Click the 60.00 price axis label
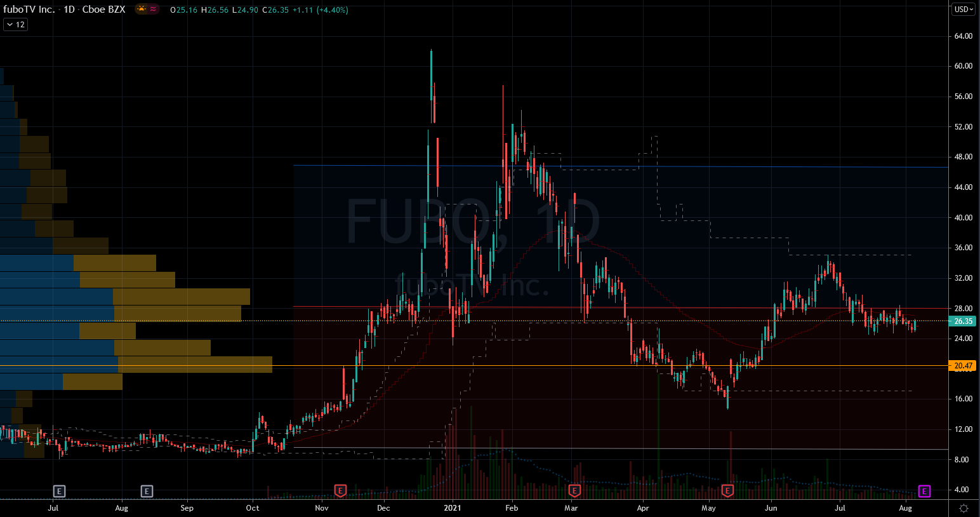The width and height of the screenshot is (980, 517). coord(963,66)
